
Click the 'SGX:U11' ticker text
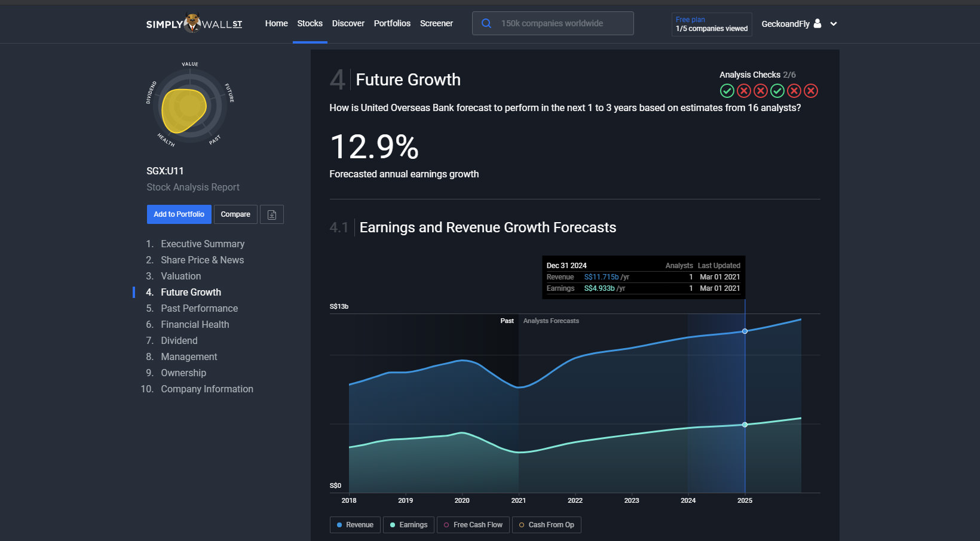pos(165,171)
